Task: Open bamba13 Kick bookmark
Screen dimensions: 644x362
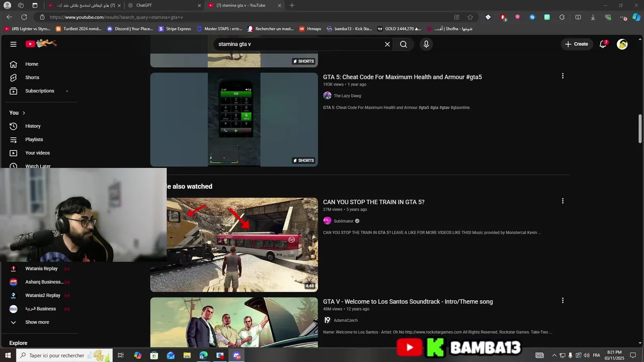Action: point(349,29)
